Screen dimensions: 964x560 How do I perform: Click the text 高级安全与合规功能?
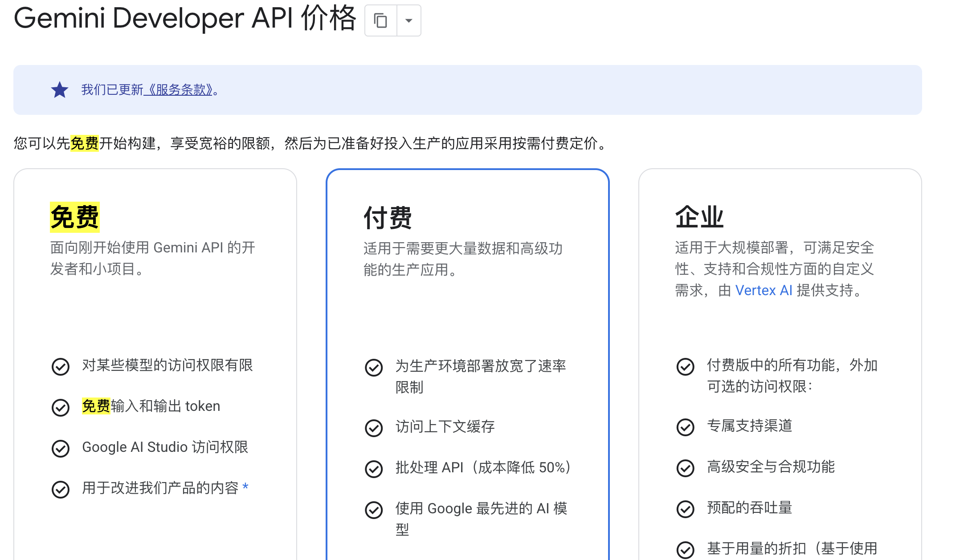tap(771, 467)
